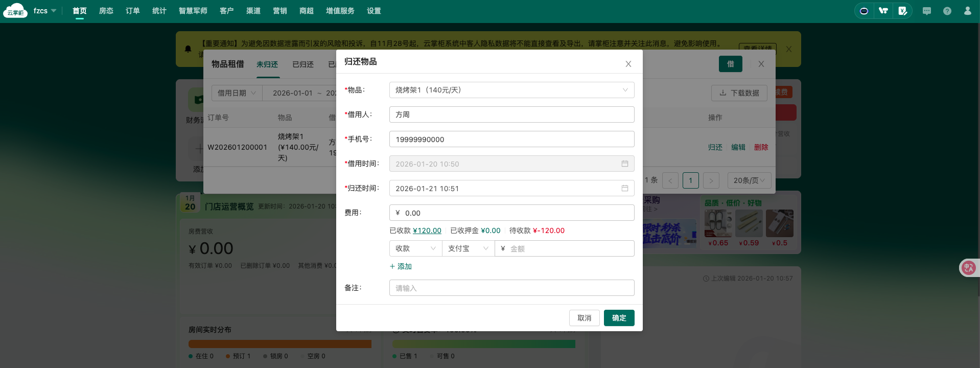Click the calendar icon in 归还时间 field

tap(625, 188)
